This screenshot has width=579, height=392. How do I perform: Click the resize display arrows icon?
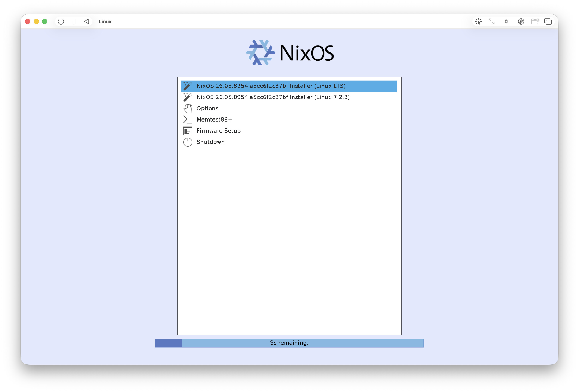click(491, 21)
